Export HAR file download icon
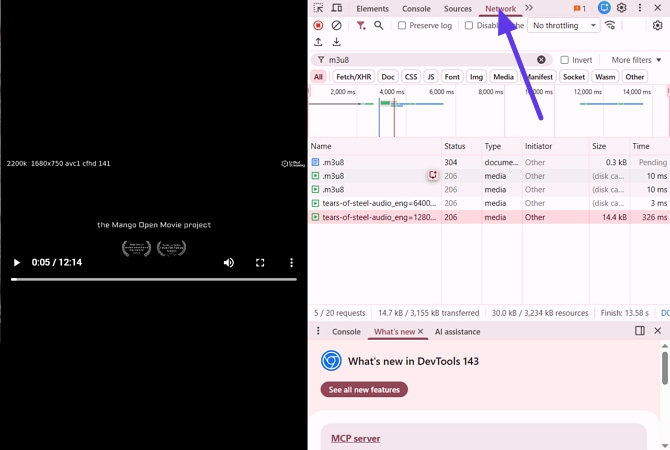Viewport: 670px width, 450px height. (337, 42)
